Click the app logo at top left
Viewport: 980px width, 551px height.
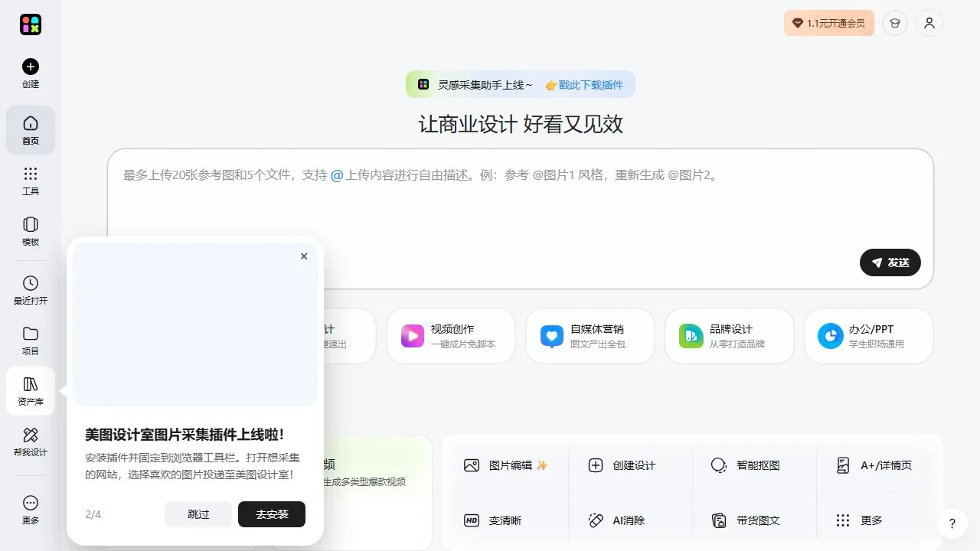(x=31, y=24)
